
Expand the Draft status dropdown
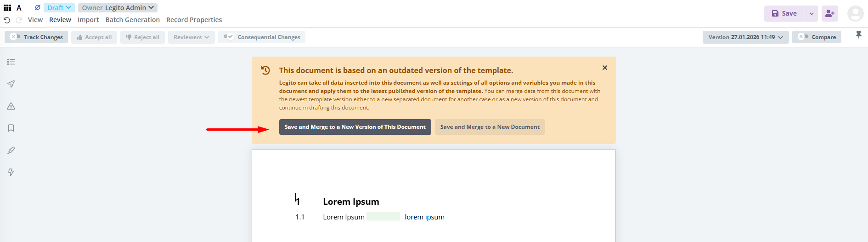59,8
